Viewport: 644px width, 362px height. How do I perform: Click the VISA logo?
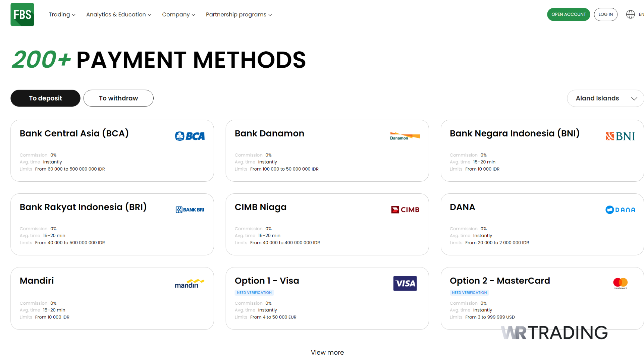405,284
